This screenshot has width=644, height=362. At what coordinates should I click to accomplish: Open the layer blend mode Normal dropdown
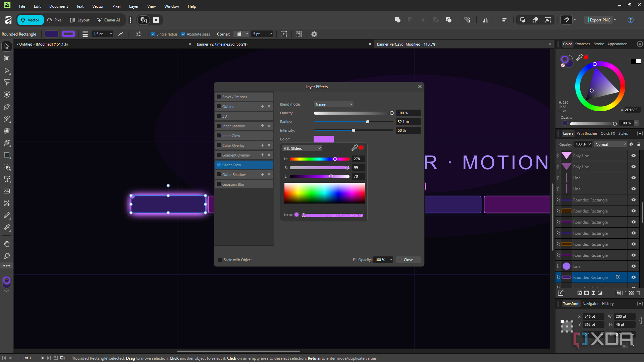(610, 144)
